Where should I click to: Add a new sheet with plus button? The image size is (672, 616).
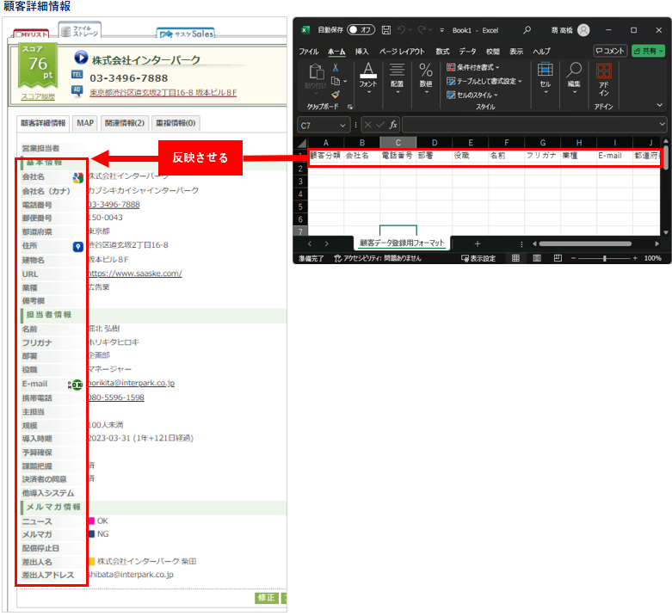tap(477, 243)
